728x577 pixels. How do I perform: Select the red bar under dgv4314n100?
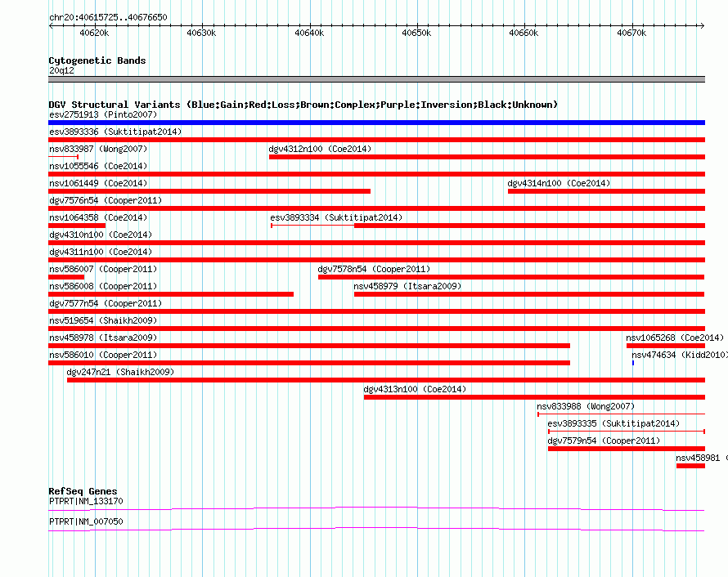tap(606, 191)
